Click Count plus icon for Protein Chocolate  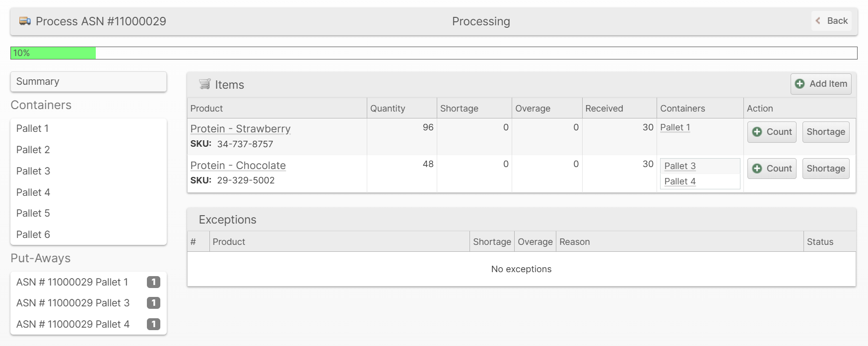757,169
